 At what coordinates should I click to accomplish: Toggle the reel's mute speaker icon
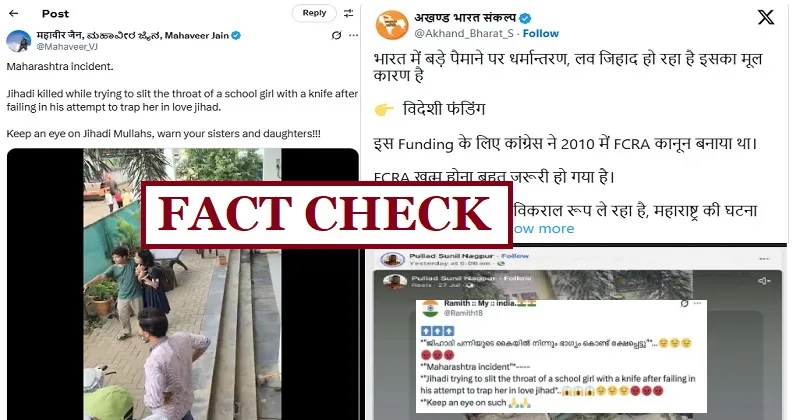pos(764,281)
